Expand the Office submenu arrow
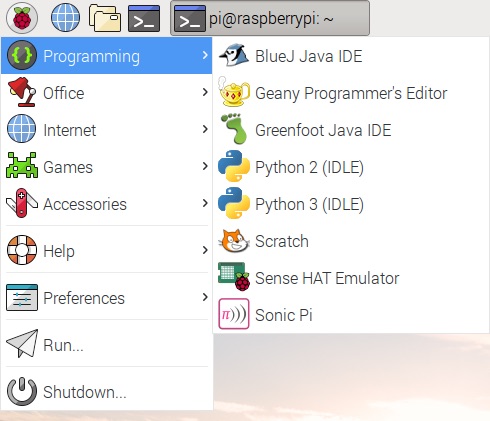The width and height of the screenshot is (490, 421). point(205,92)
